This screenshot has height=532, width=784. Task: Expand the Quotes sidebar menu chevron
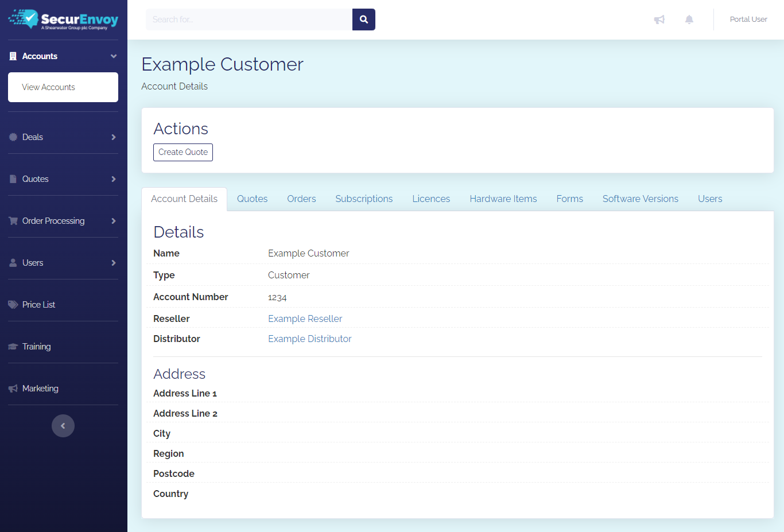coord(114,179)
